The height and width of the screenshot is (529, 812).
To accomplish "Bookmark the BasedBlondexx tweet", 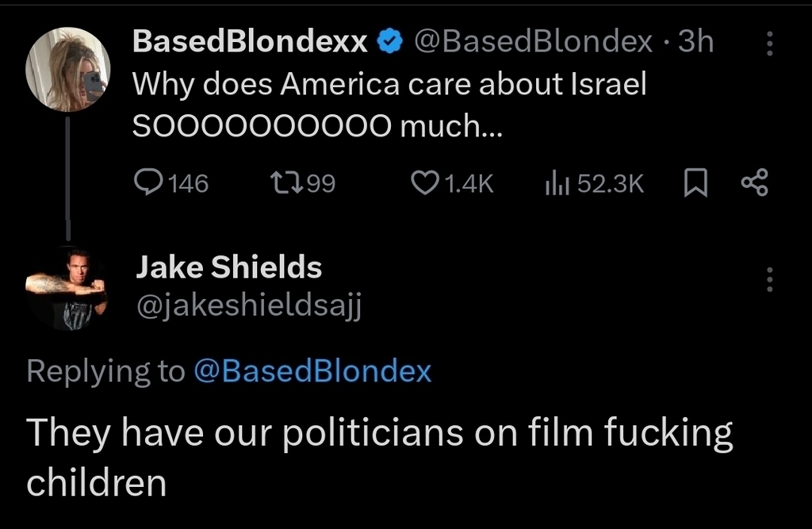I will (x=695, y=184).
